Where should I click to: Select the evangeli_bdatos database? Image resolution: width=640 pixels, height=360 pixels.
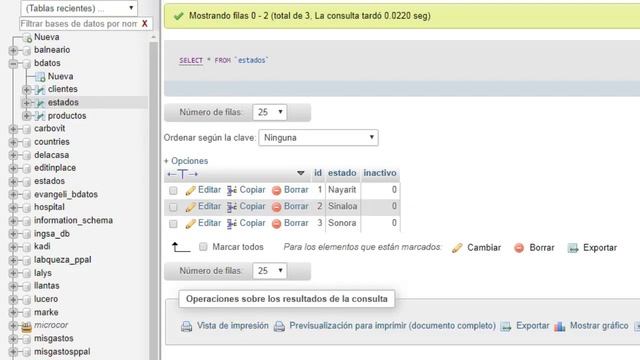[66, 194]
